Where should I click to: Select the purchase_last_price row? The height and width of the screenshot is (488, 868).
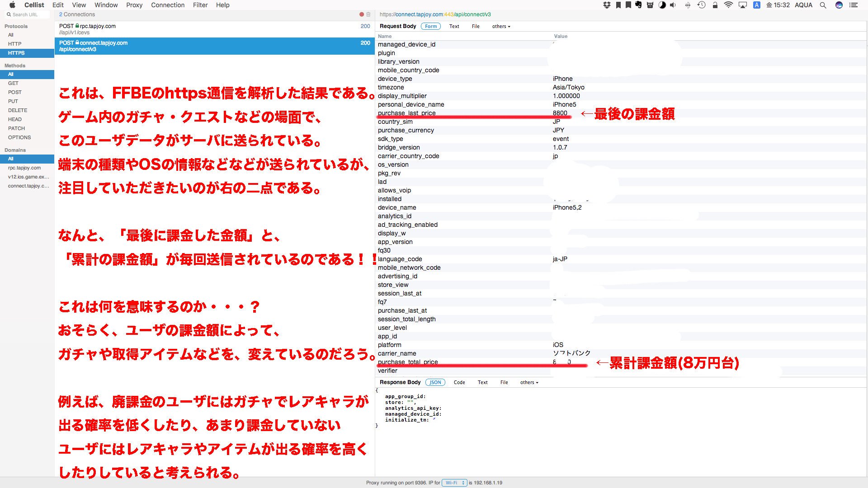coord(621,113)
